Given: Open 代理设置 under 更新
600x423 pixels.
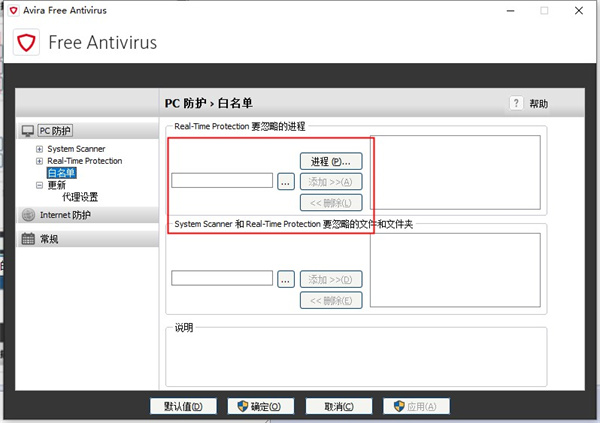Looking at the screenshot, I should click(x=80, y=197).
